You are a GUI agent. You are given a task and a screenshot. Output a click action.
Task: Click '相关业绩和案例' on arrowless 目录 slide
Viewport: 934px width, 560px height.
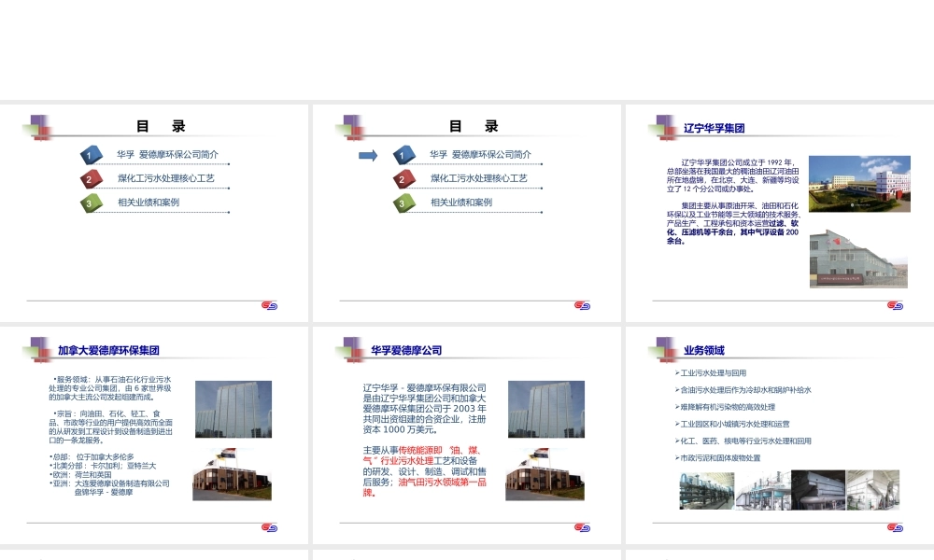click(x=149, y=202)
